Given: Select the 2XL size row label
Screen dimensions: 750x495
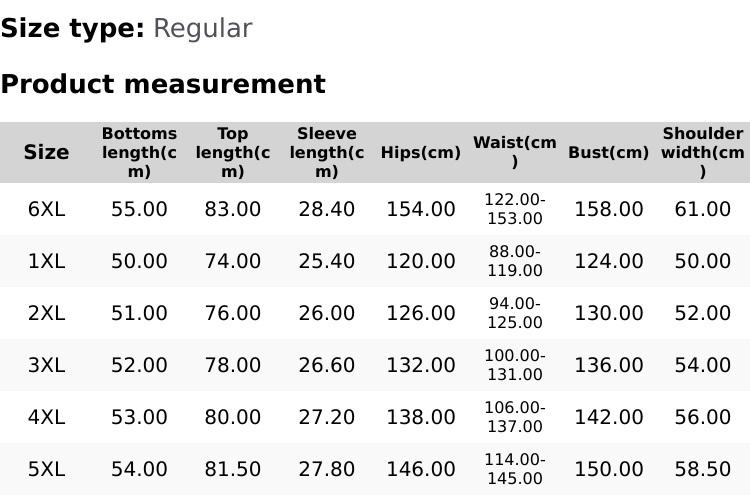Looking at the screenshot, I should (x=46, y=313).
